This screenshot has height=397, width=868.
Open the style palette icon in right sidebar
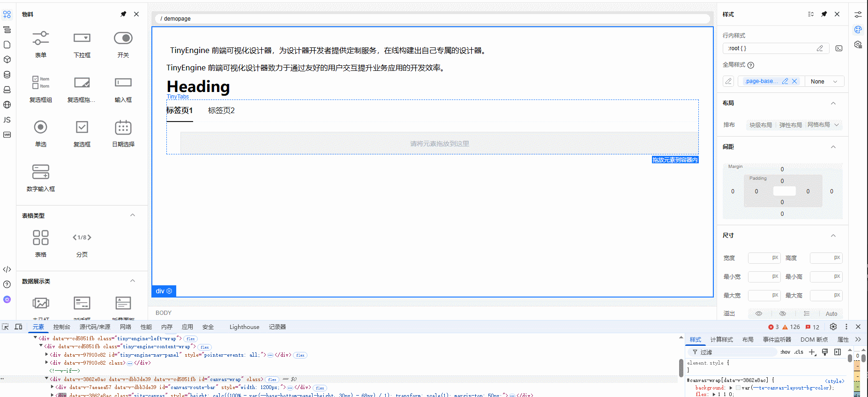pos(858,30)
